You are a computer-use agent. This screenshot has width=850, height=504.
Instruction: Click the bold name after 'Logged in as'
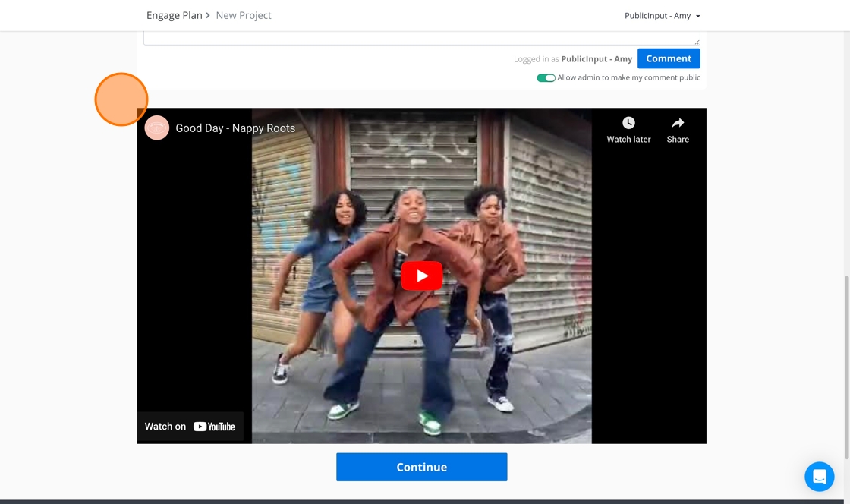pyautogui.click(x=597, y=59)
